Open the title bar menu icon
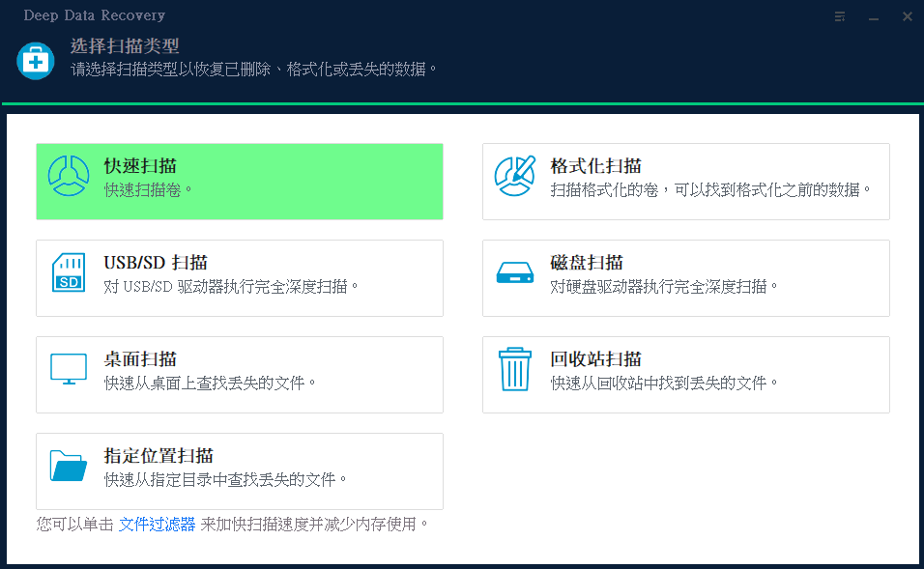Viewport: 924px width, 569px height. coord(840,16)
